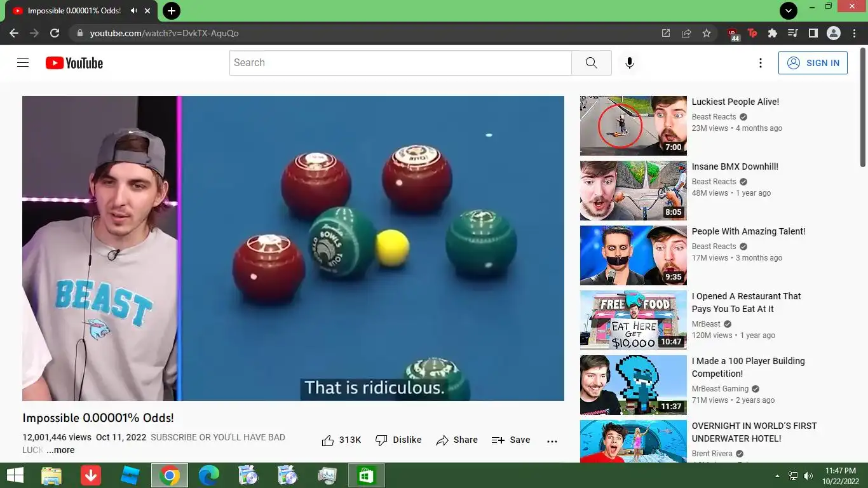
Task: Open Chrome tab search dropdown arrow
Action: (x=788, y=11)
